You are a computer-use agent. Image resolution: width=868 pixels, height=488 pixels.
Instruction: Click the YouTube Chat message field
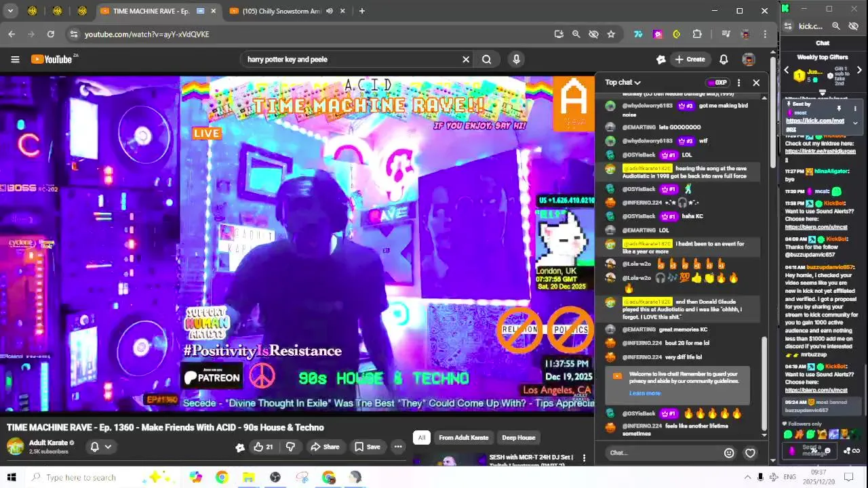pos(661,453)
